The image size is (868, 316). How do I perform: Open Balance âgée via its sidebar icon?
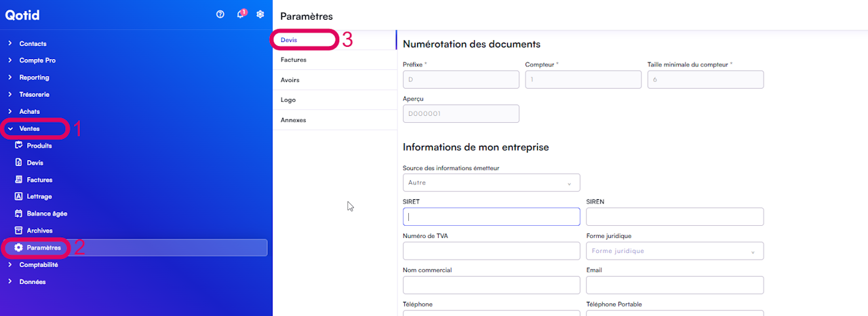coord(19,214)
